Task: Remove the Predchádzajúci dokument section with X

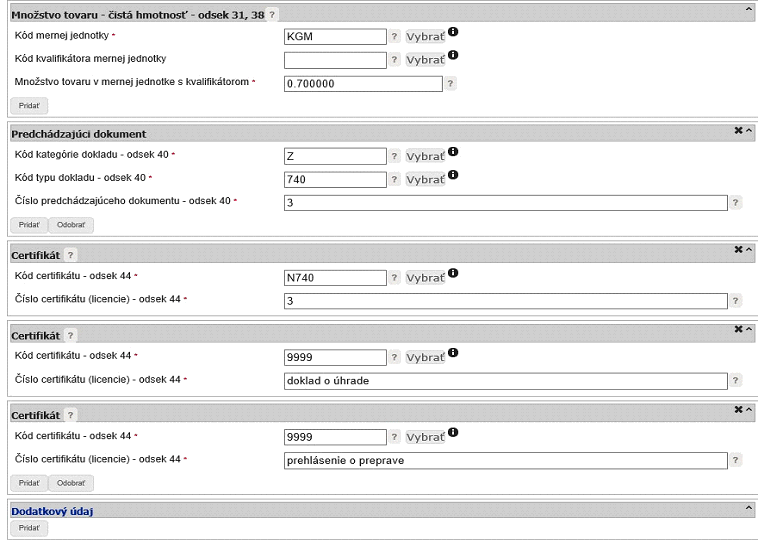Action: [738, 130]
